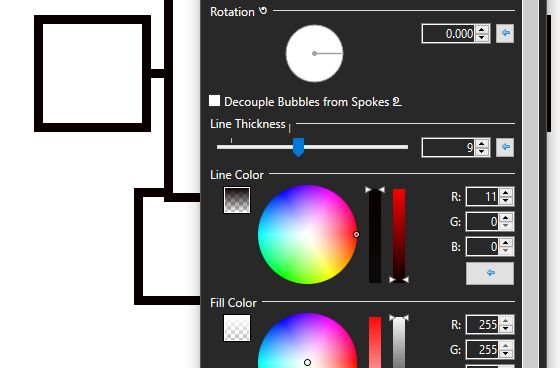Click the Rotation value field 0.000
Image resolution: width=560 pixels, height=368 pixels.
coord(449,34)
